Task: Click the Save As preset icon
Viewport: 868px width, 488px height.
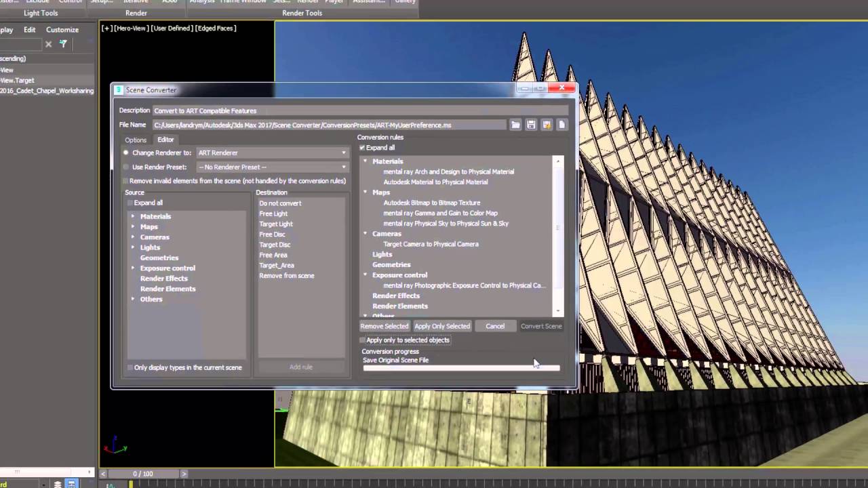Action: pyautogui.click(x=547, y=125)
